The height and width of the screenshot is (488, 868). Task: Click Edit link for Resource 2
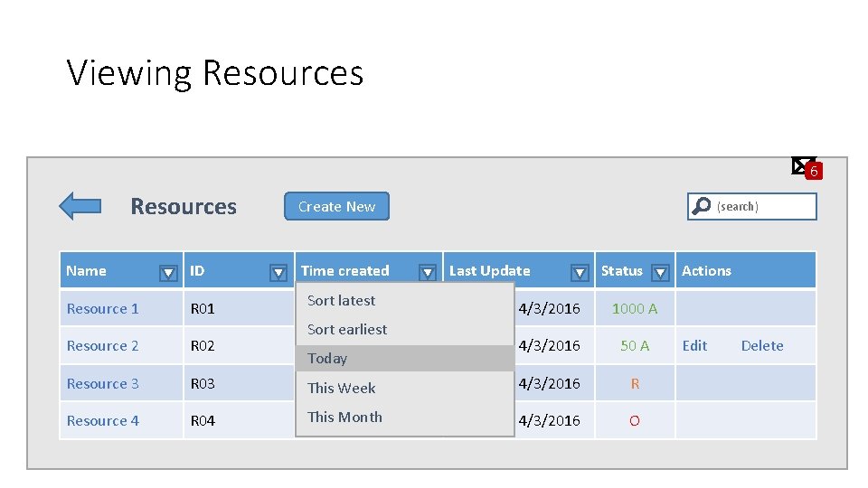coord(694,345)
